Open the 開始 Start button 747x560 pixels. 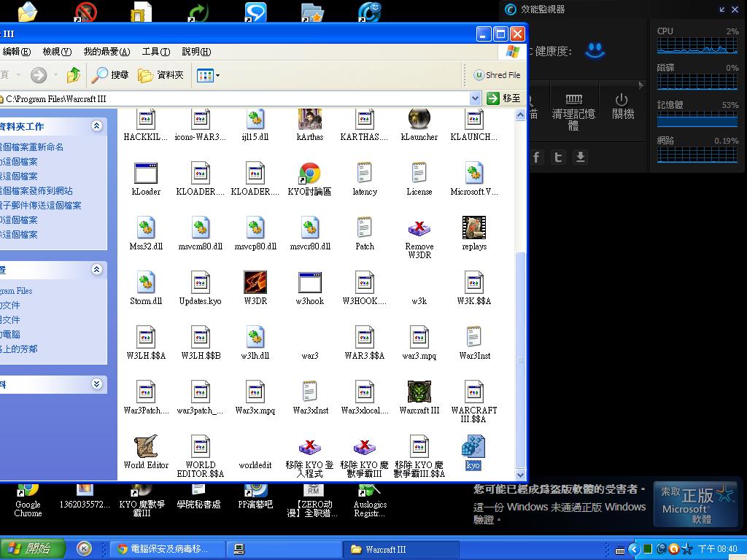(x=32, y=548)
